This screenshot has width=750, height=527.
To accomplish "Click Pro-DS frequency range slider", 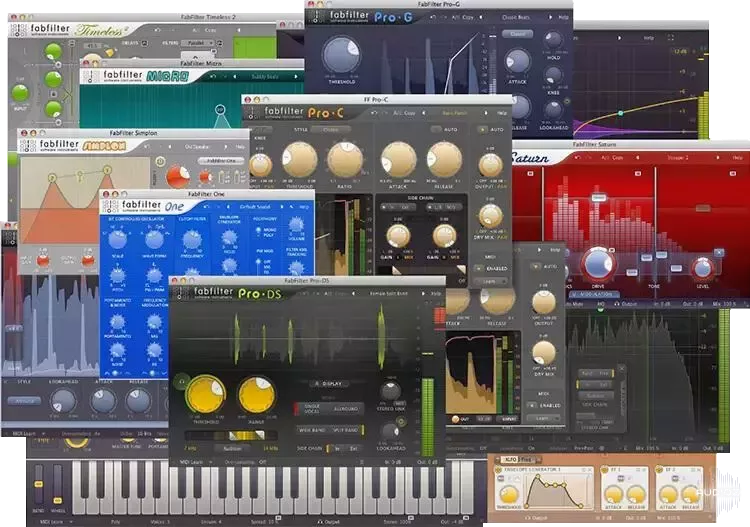I will click(232, 435).
